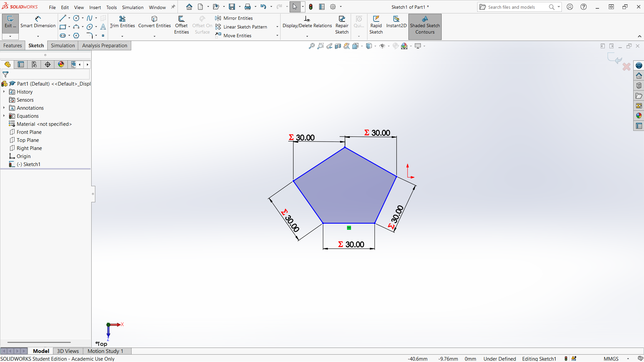Open unit system MMGS selector
The width and height of the screenshot is (644, 362).
611,359
